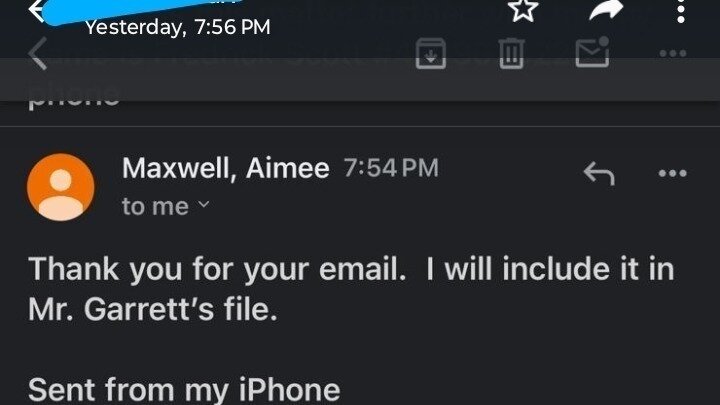Reply using the arrow beside 7:54 PM
This screenshot has height=405, width=720.
[598, 173]
